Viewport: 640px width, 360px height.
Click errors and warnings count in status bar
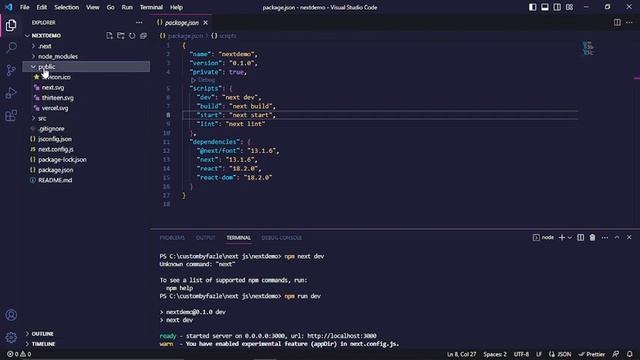[19, 354]
